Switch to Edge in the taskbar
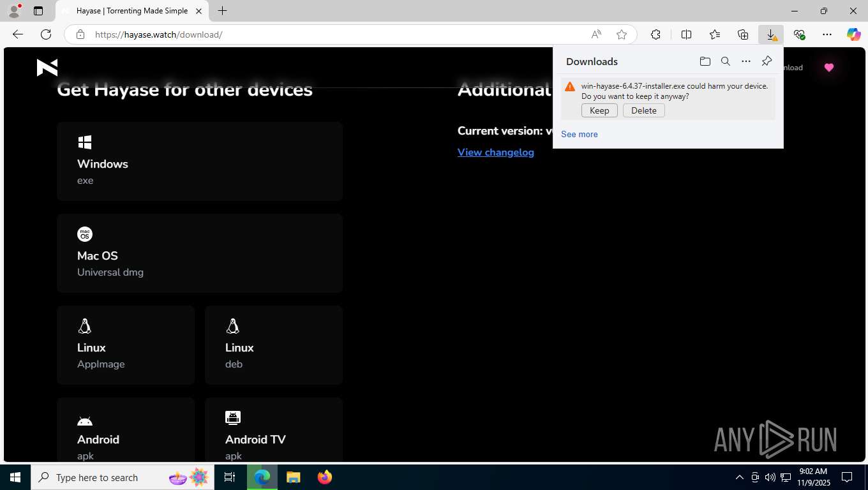Image resolution: width=868 pixels, height=490 pixels. click(x=262, y=477)
